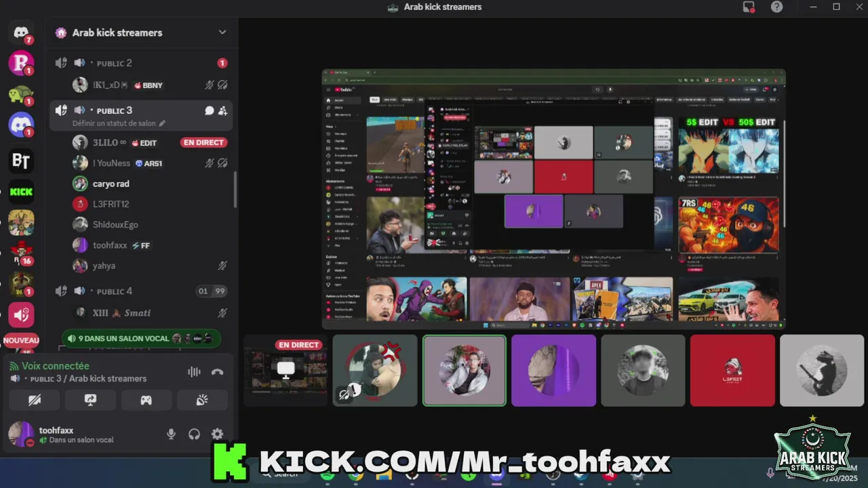Click PUBLIC 2 red mention badge
Image resolution: width=868 pixels, height=488 pixels.
point(222,63)
